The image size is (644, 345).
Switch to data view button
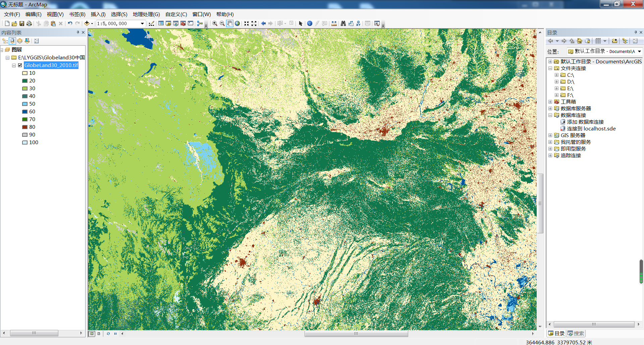click(92, 334)
